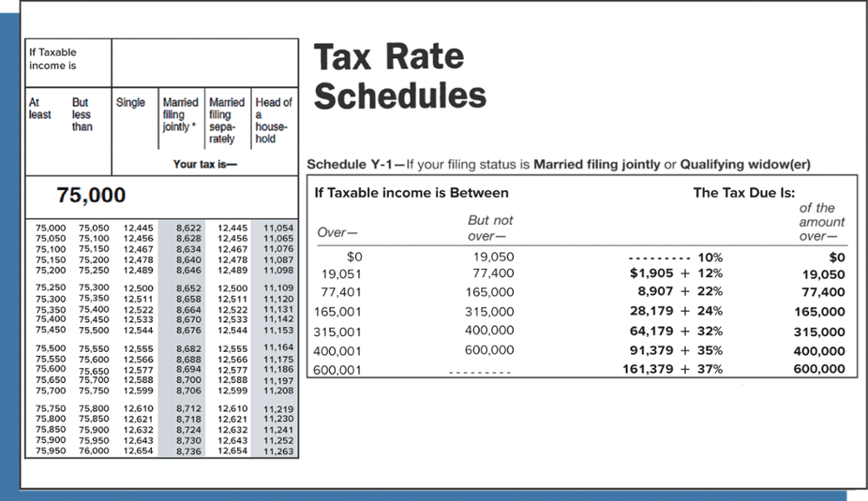Select the 161,379 + 37% bracket row
Viewport: 868px width, 501px height.
pos(672,368)
